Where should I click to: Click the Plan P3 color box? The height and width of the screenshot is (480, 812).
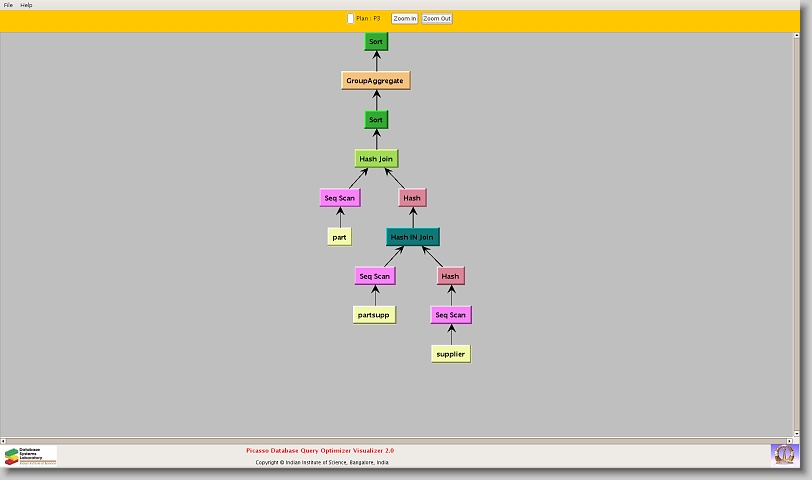pos(350,18)
